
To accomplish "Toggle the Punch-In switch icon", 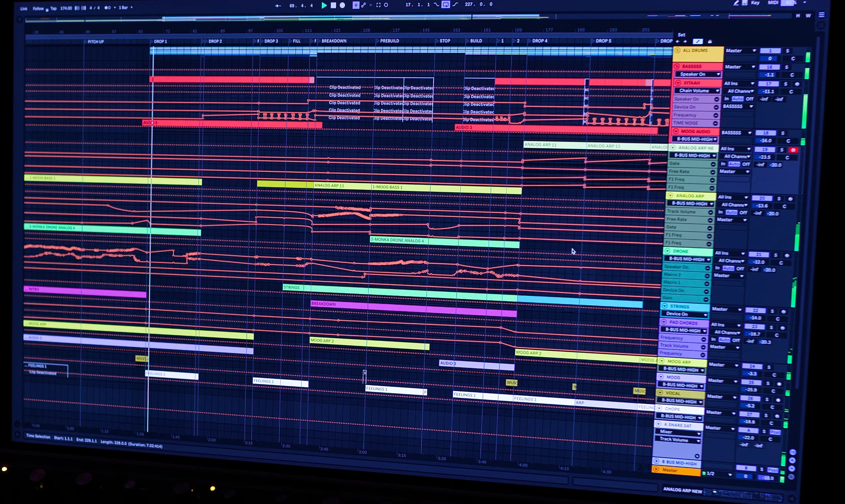I will pos(436,4).
